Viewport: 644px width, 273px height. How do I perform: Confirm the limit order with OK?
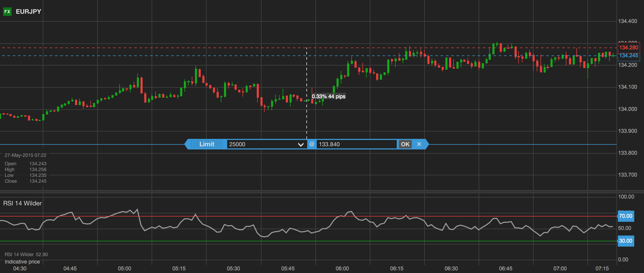[405, 144]
